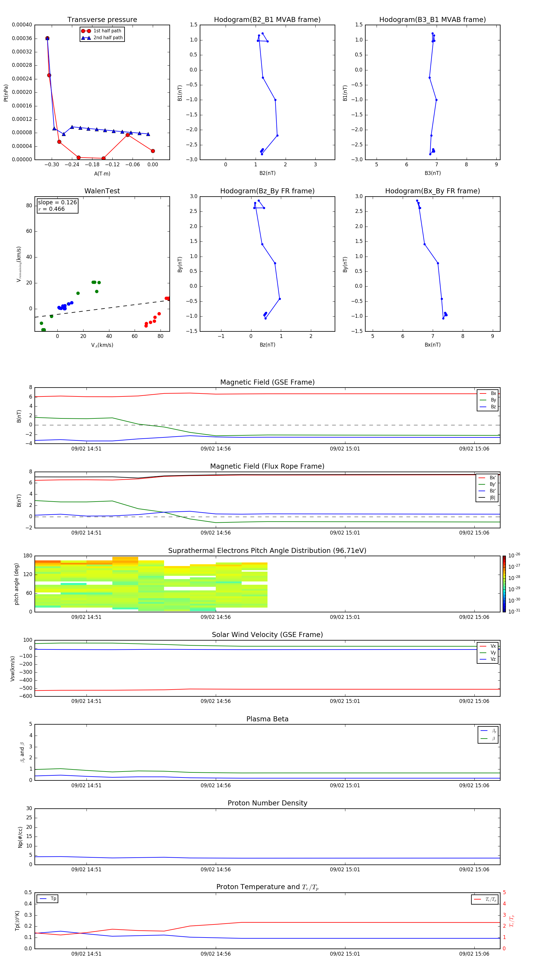The image size is (535, 980).
Task: Select 'Vx' in solar wind legend
Action: [x=488, y=646]
